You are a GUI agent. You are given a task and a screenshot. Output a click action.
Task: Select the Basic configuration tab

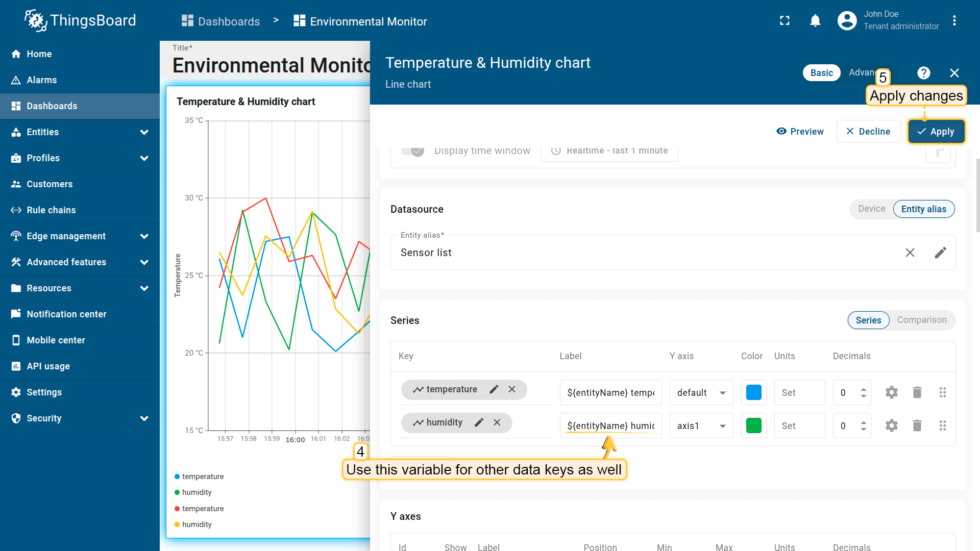[x=821, y=73]
